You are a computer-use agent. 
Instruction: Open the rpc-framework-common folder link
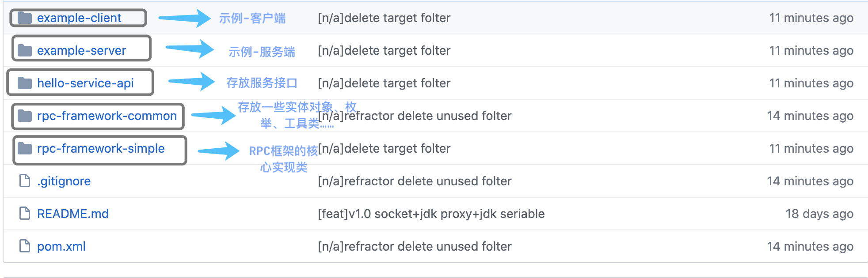click(107, 116)
